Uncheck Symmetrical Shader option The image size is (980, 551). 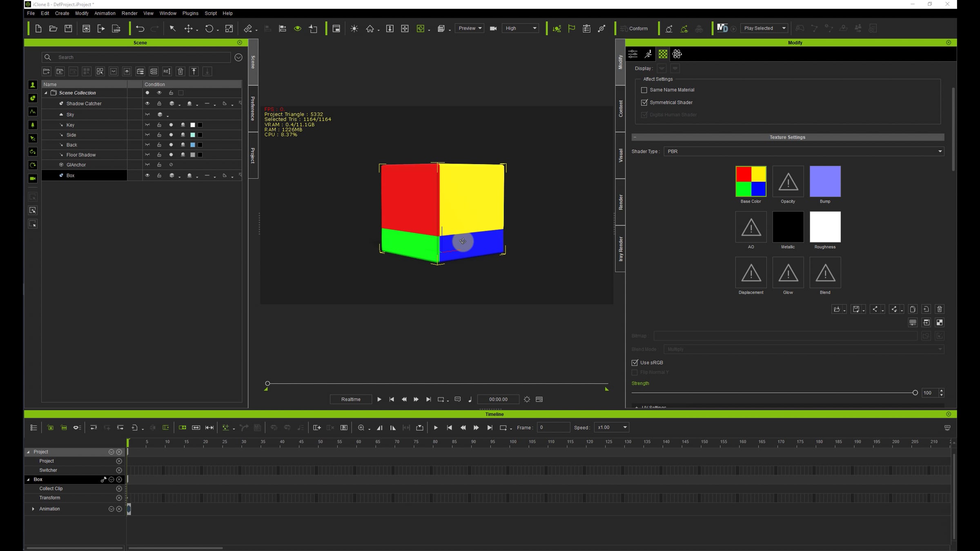point(644,102)
